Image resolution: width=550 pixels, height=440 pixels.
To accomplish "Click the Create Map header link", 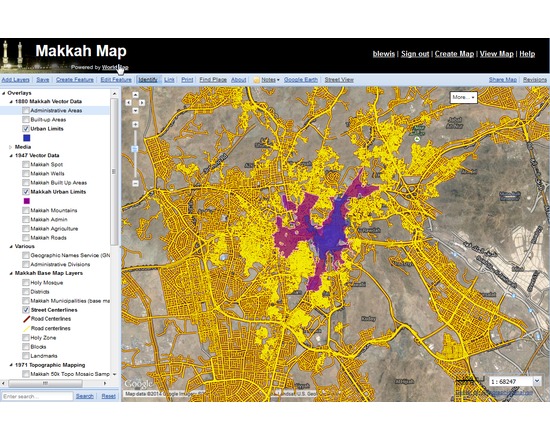I will click(x=454, y=54).
